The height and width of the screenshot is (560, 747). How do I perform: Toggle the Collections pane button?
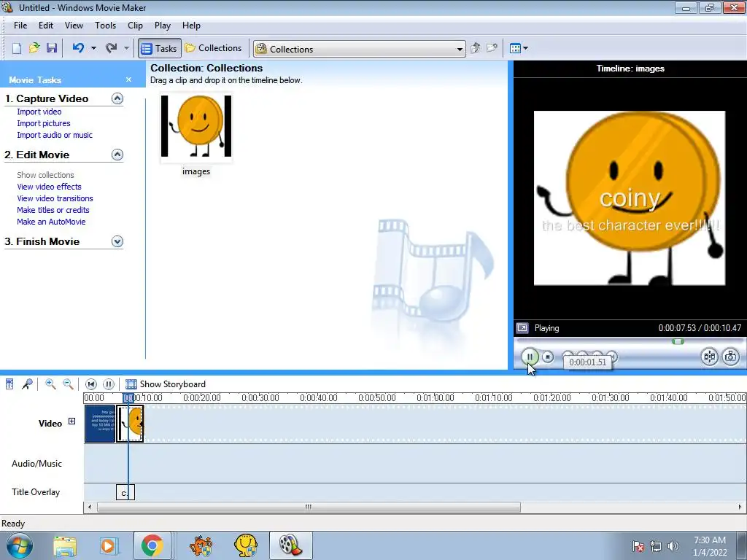(214, 48)
